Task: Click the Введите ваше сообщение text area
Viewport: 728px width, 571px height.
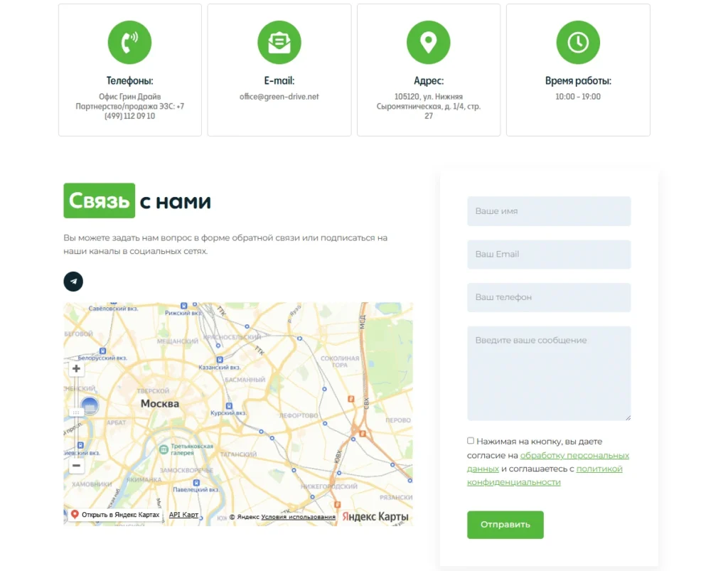Action: coord(549,373)
